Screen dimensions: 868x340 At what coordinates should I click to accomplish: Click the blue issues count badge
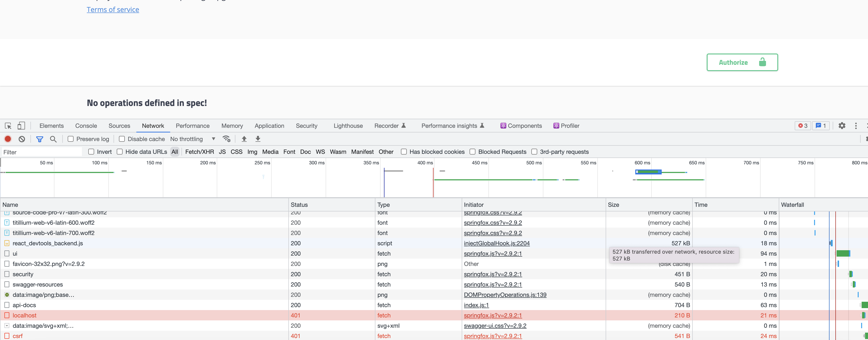(820, 126)
